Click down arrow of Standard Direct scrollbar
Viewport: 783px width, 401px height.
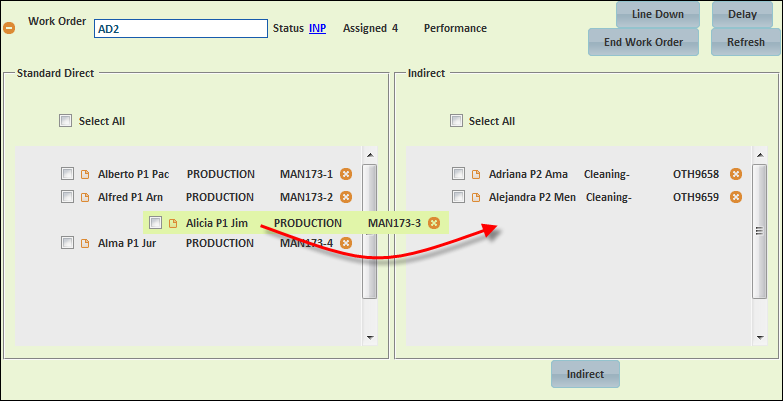pyautogui.click(x=370, y=338)
